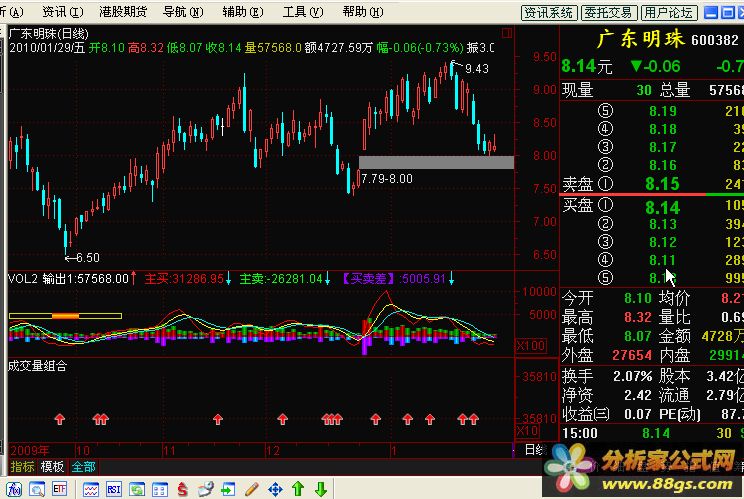Click the 换手 2.07% value

(632, 376)
